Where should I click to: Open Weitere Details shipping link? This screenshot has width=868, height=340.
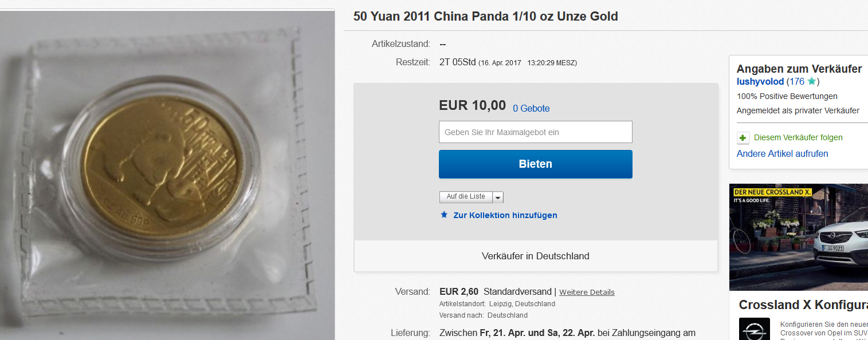click(x=587, y=292)
